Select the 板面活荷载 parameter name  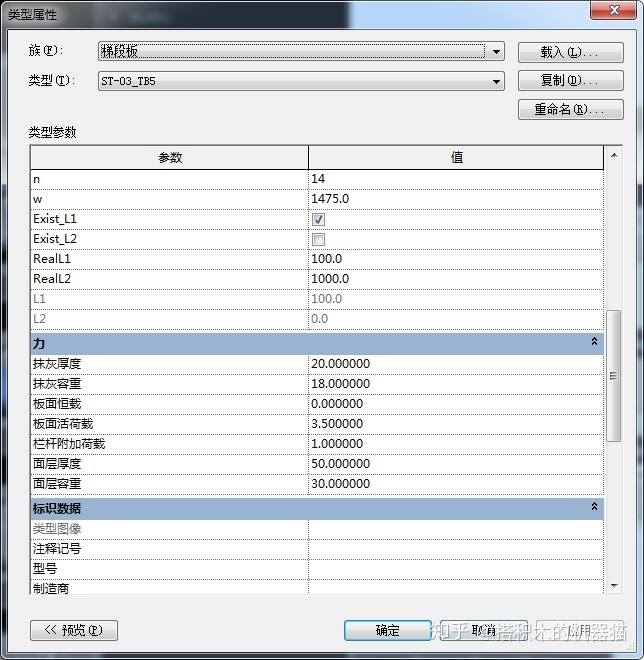[63, 424]
